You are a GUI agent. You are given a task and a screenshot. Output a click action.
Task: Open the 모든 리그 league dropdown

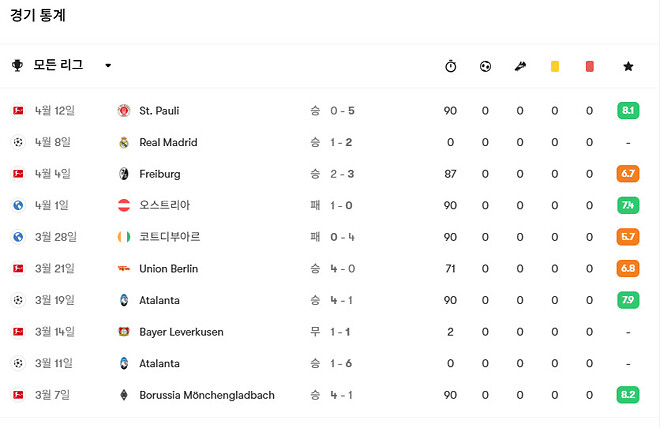point(107,66)
